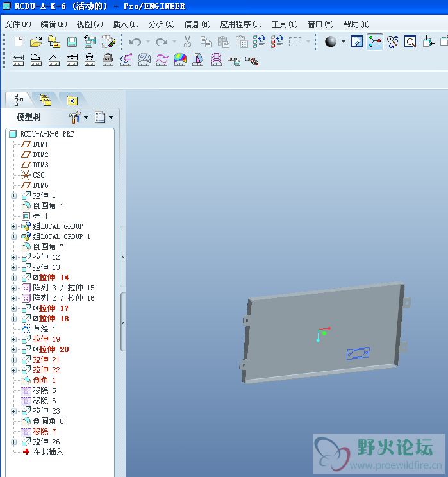Click the blue connector sketch on model
Viewport: 448px width, 477px height.
(x=358, y=353)
